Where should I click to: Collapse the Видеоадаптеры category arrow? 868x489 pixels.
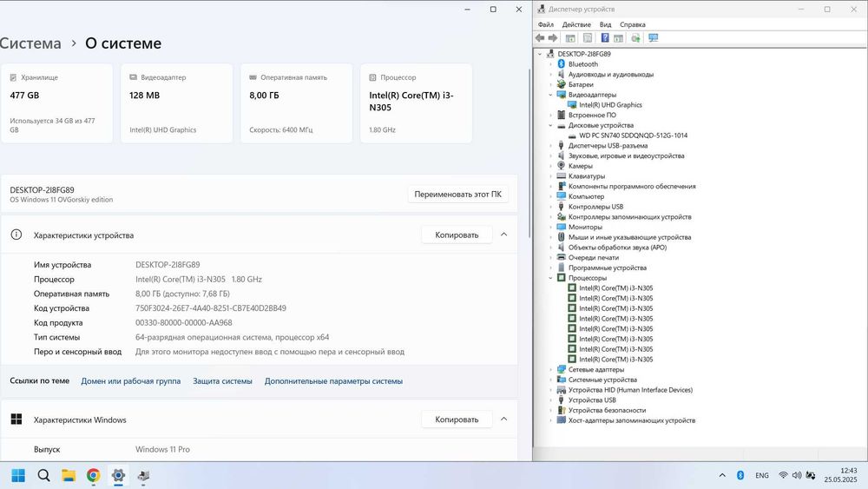(551, 95)
